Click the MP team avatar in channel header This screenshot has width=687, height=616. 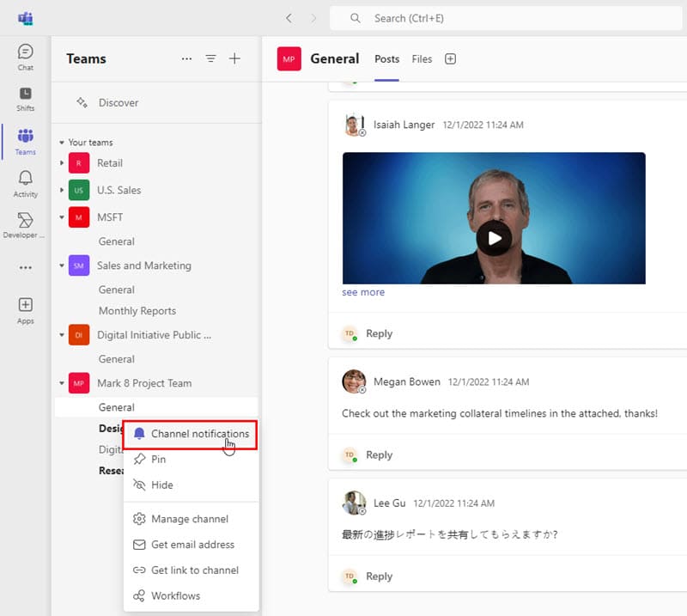pos(289,58)
